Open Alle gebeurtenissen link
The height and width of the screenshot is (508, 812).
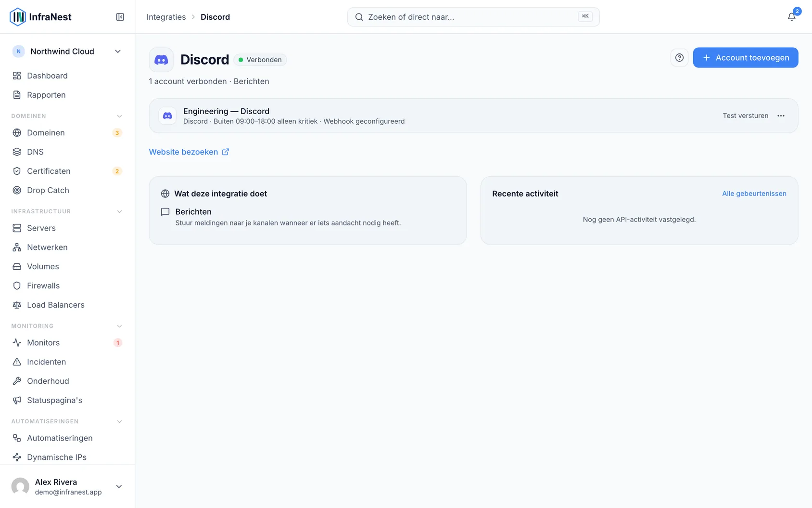point(754,194)
